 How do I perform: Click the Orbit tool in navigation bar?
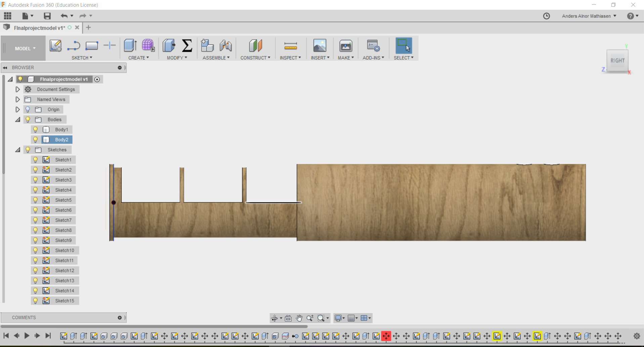(x=274, y=318)
